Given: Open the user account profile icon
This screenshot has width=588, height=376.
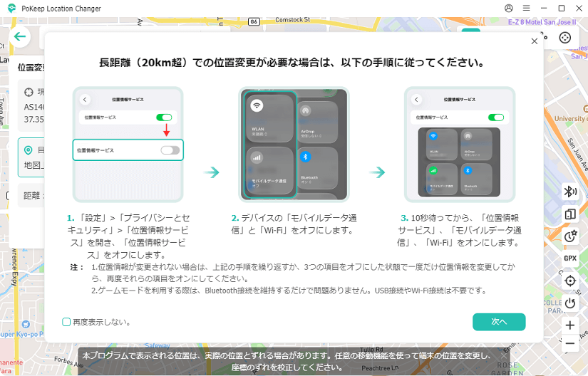Looking at the screenshot, I should (x=509, y=8).
